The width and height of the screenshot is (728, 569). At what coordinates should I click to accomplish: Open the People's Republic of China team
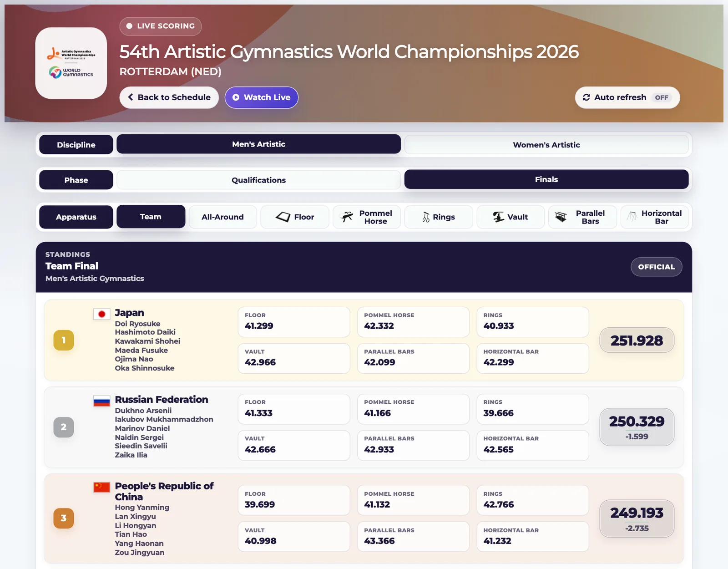pos(164,491)
